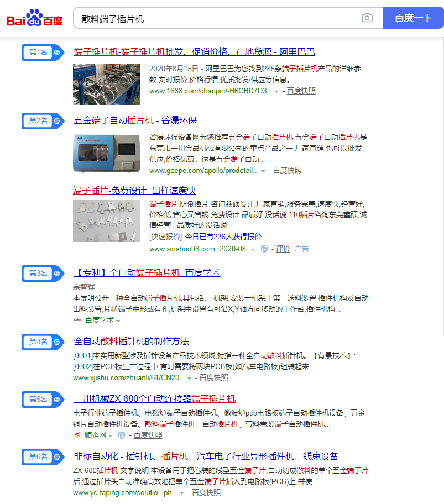Click the 百度学术 source name
This screenshot has width=444, height=504.
[100, 320]
